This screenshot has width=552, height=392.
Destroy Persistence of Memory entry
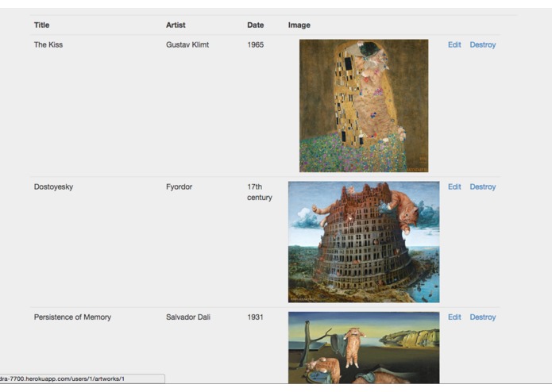tap(482, 317)
